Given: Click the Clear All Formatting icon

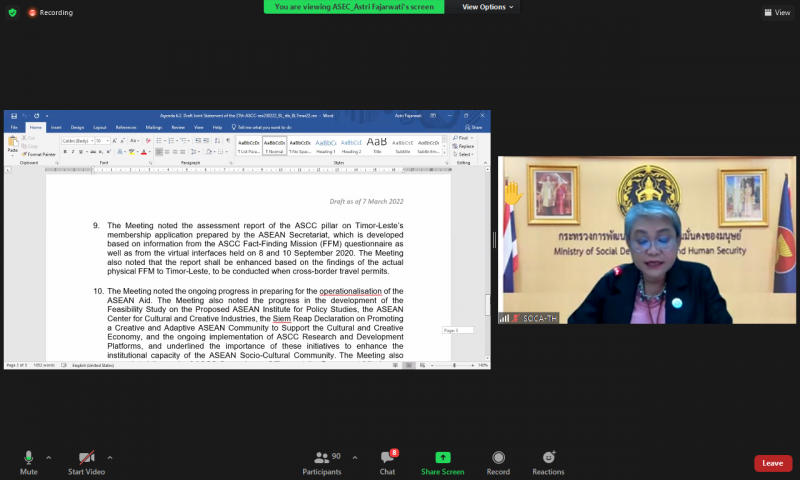Looking at the screenshot, I should point(148,140).
